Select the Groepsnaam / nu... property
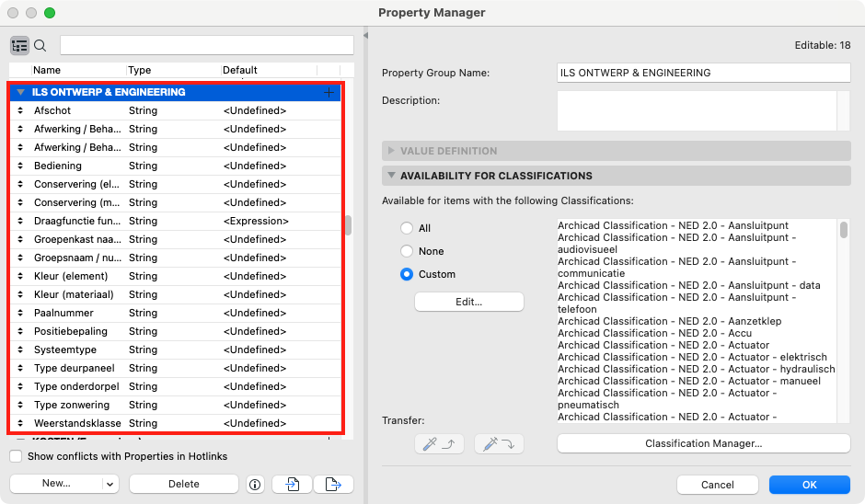Image resolution: width=865 pixels, height=504 pixels. [176, 258]
